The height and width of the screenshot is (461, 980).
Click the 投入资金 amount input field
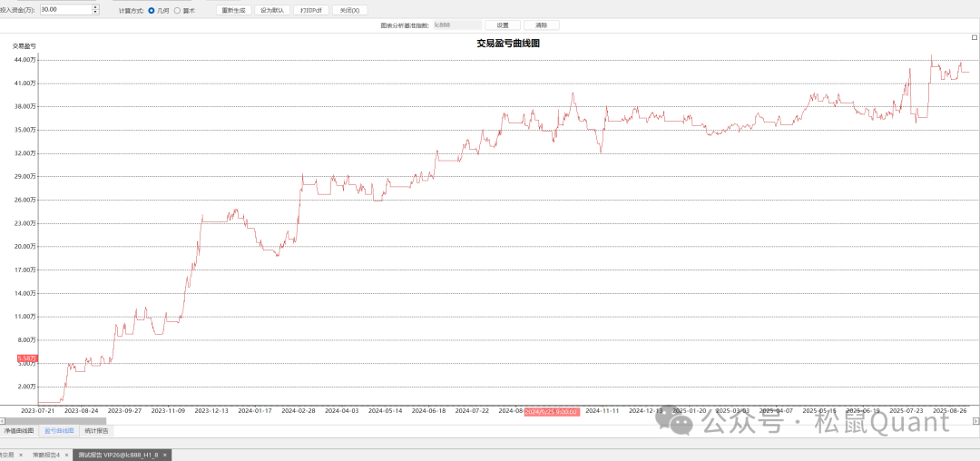click(64, 10)
